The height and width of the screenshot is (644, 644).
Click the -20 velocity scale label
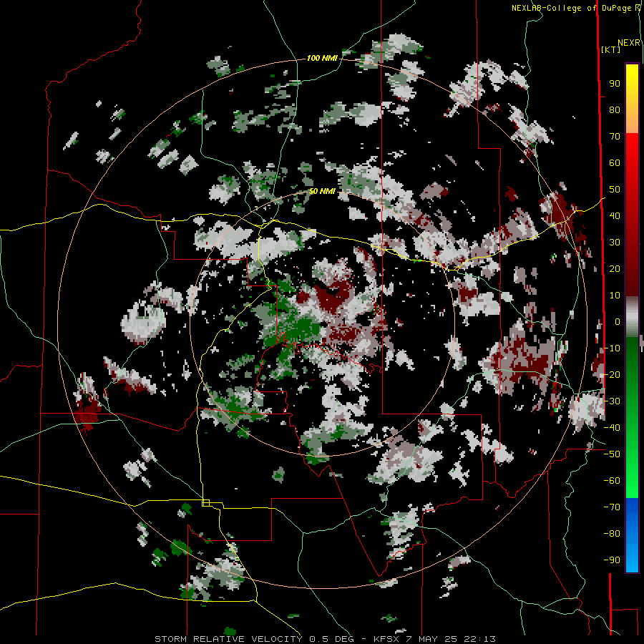(x=612, y=374)
